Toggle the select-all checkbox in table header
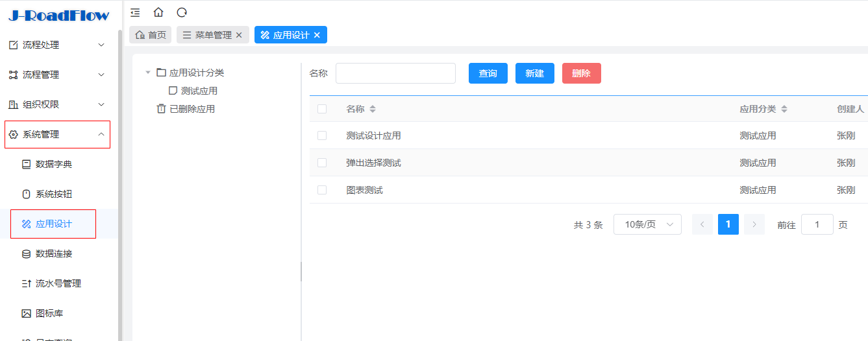Screen dimensions: 868x341 (322, 109)
